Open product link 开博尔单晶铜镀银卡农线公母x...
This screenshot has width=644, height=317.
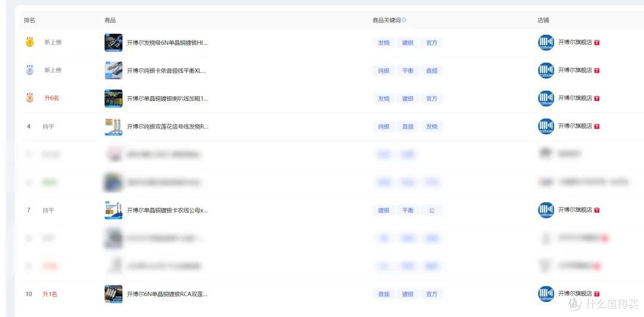tap(167, 210)
